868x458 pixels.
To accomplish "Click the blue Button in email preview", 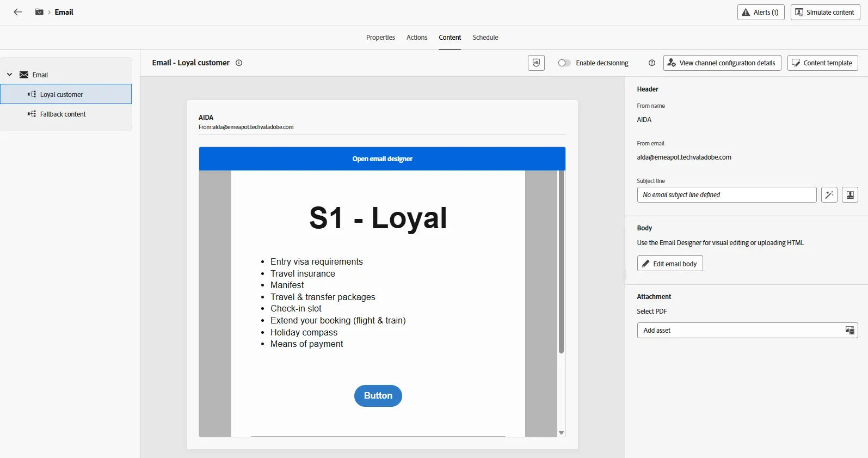I will point(378,396).
